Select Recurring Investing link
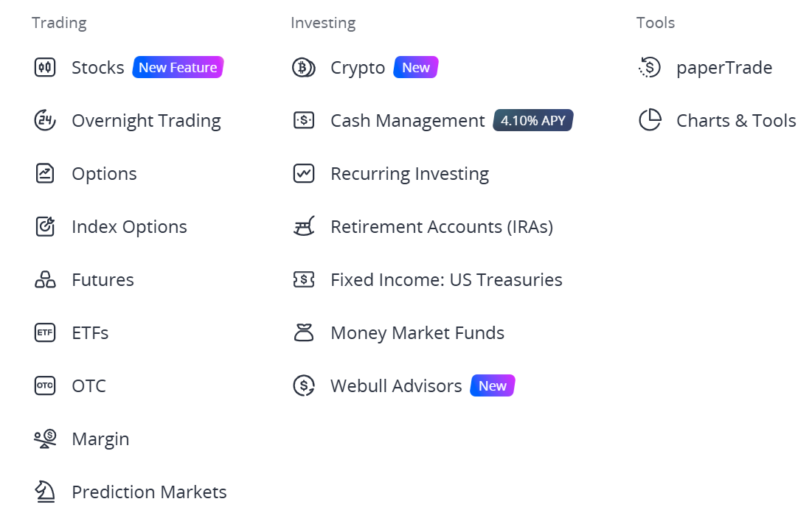This screenshot has width=812, height=524. 409,174
